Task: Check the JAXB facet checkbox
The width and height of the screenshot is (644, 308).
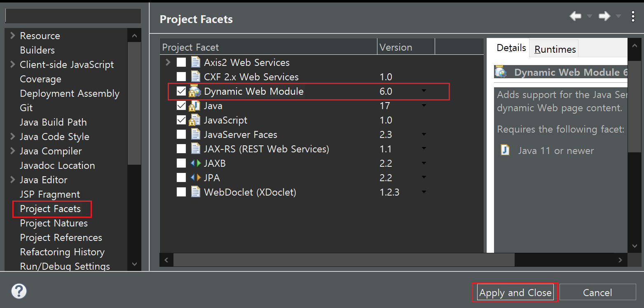Action: (181, 163)
